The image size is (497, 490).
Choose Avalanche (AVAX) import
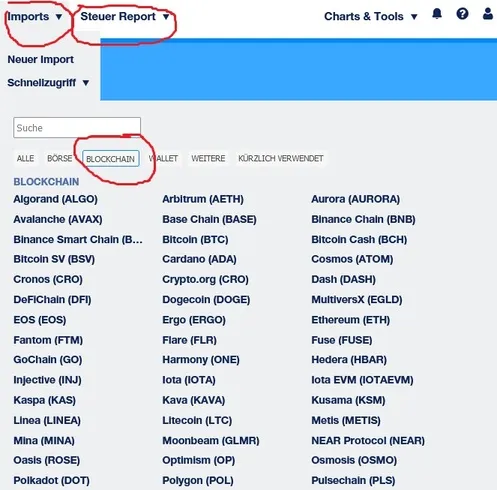pos(58,219)
